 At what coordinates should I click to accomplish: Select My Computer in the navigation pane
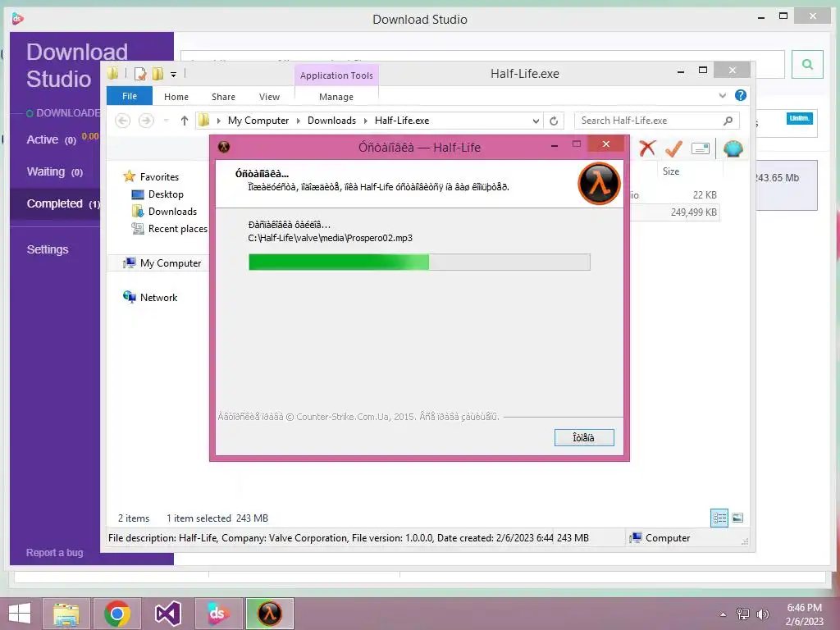pos(171,263)
